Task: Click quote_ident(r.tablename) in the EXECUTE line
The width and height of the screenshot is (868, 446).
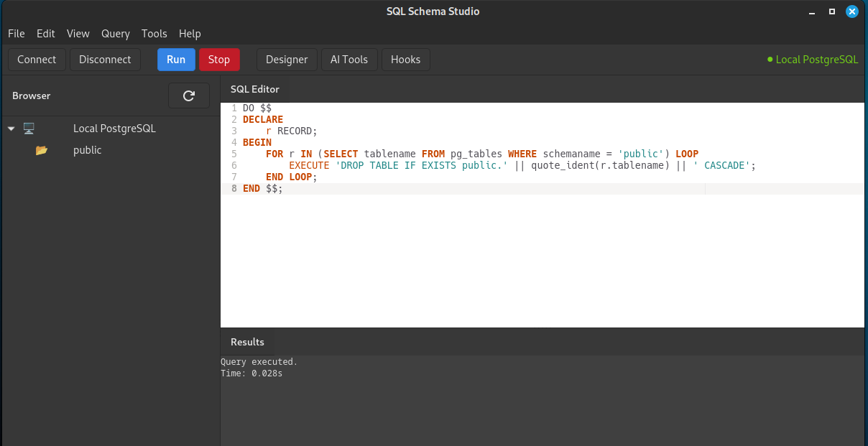Action: 601,165
